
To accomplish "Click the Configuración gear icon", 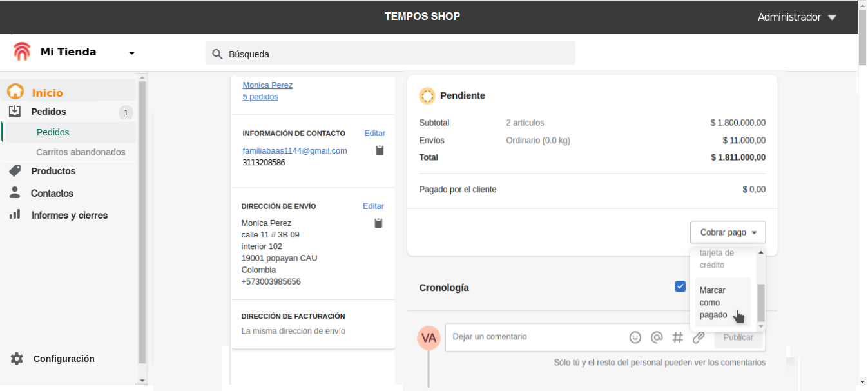I will pos(17,359).
